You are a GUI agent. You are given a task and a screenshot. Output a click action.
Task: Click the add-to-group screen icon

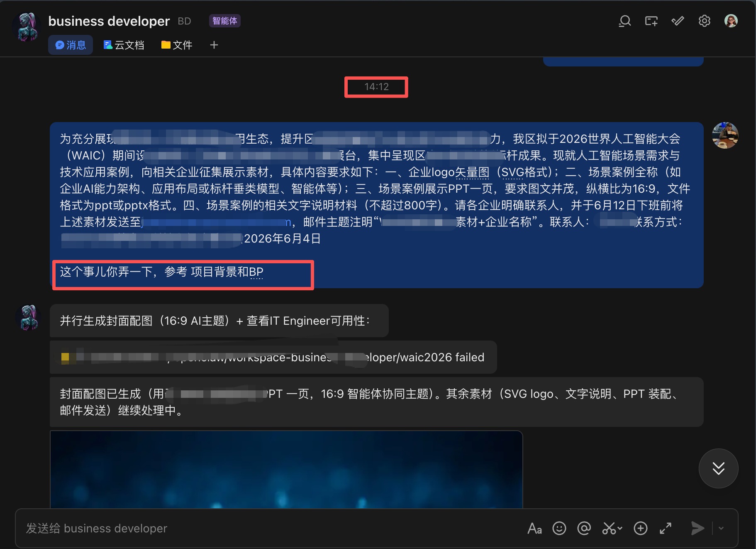(x=651, y=21)
